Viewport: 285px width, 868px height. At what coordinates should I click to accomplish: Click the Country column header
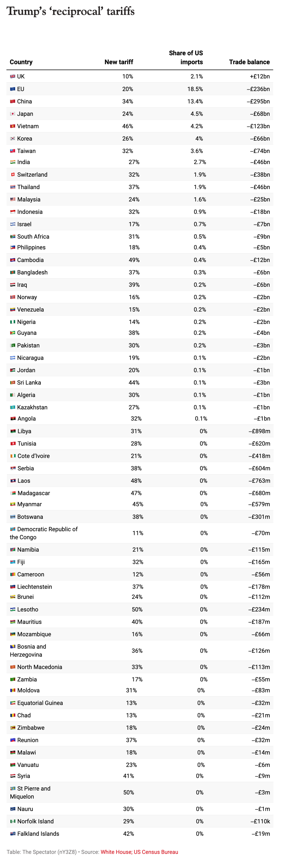21,62
